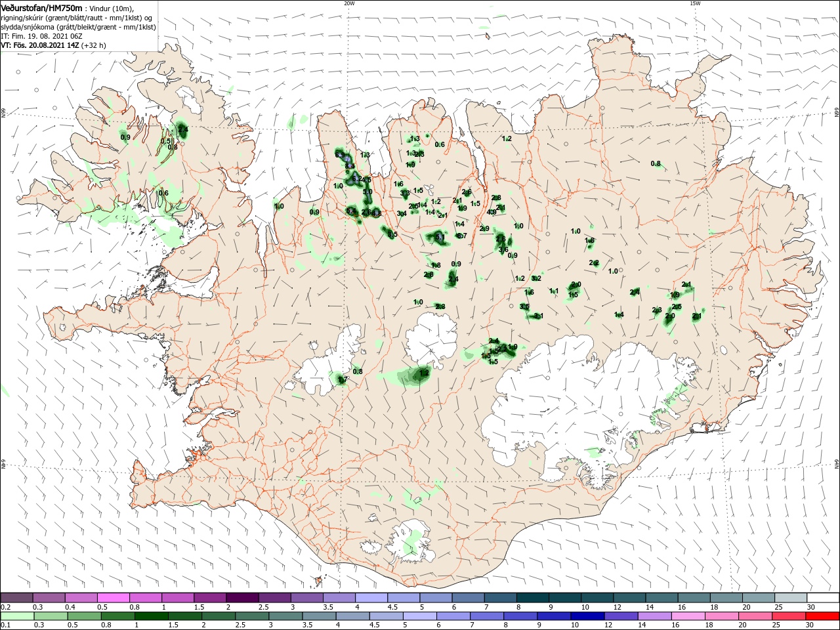Click the white swatch ending the top legend row
This screenshot has height=630, width=840.
pyautogui.click(x=822, y=597)
